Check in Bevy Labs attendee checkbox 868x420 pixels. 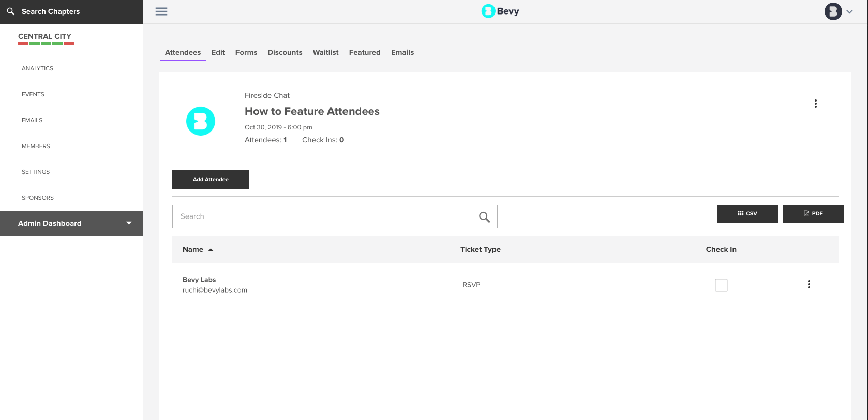point(721,285)
